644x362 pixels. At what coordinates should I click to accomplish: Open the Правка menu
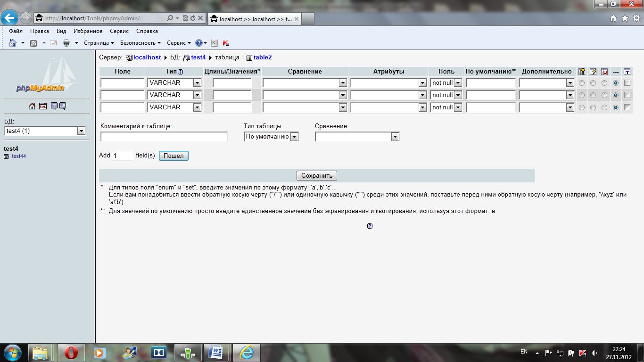pos(40,31)
